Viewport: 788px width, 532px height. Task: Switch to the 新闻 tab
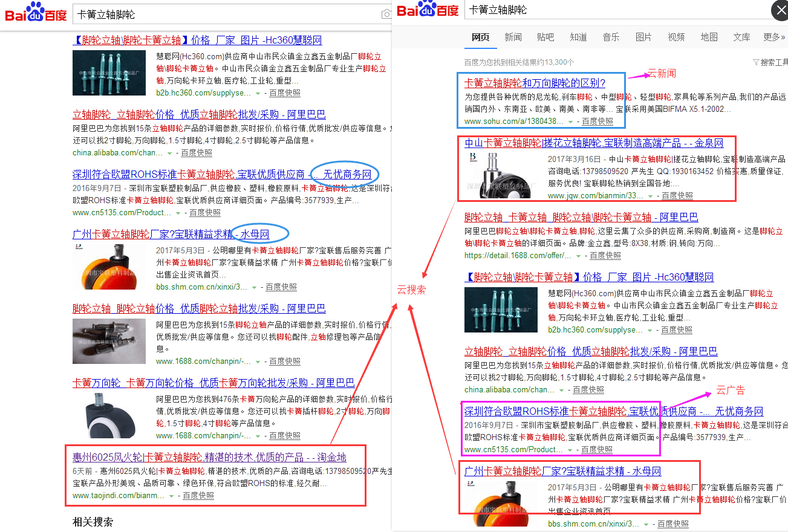click(x=513, y=37)
